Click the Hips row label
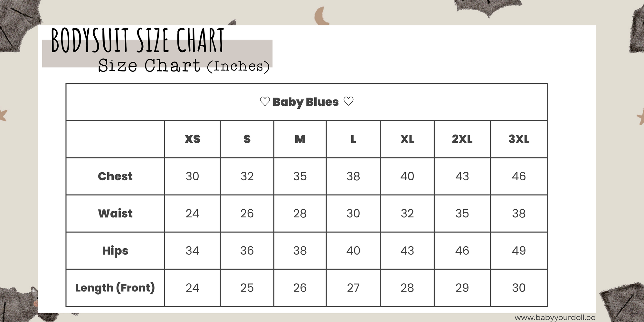Image resolution: width=644 pixels, height=322 pixels. tap(115, 251)
